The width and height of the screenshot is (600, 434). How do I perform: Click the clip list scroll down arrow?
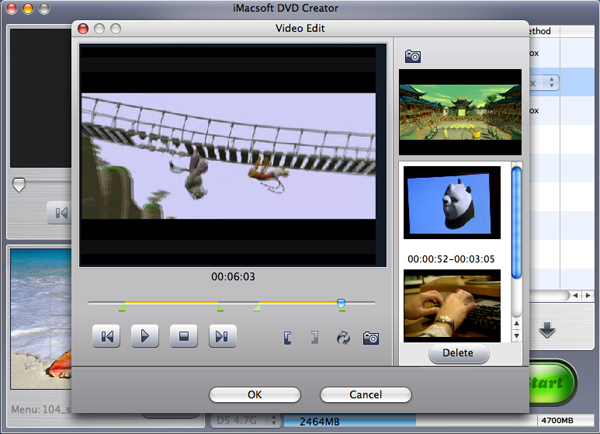(516, 336)
